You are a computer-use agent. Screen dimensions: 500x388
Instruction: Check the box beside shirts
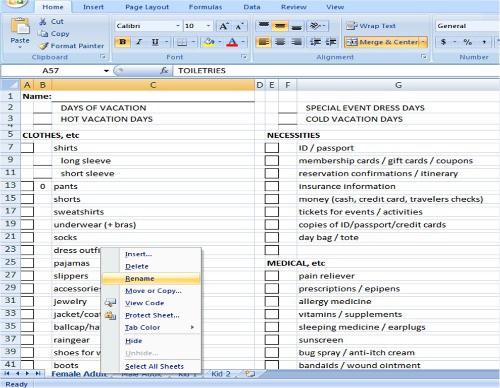point(27,148)
